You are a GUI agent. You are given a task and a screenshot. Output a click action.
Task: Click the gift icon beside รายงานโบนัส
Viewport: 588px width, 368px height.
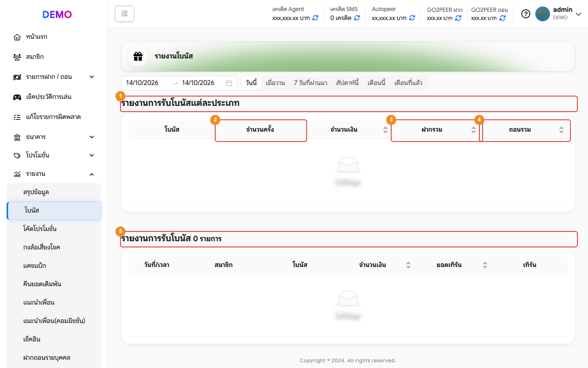click(138, 56)
